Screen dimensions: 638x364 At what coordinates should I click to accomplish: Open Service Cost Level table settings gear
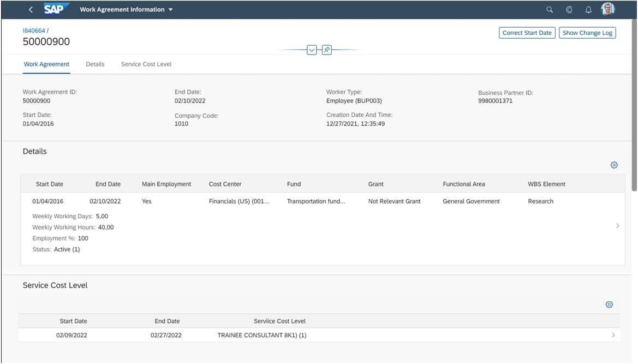[x=609, y=305]
